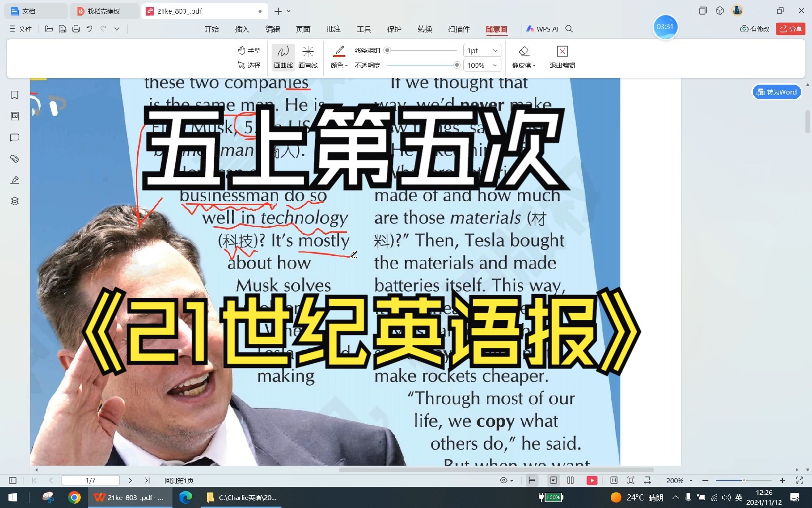Expand the quick access toolbar dropdown
The width and height of the screenshot is (812, 508).
pos(117,29)
